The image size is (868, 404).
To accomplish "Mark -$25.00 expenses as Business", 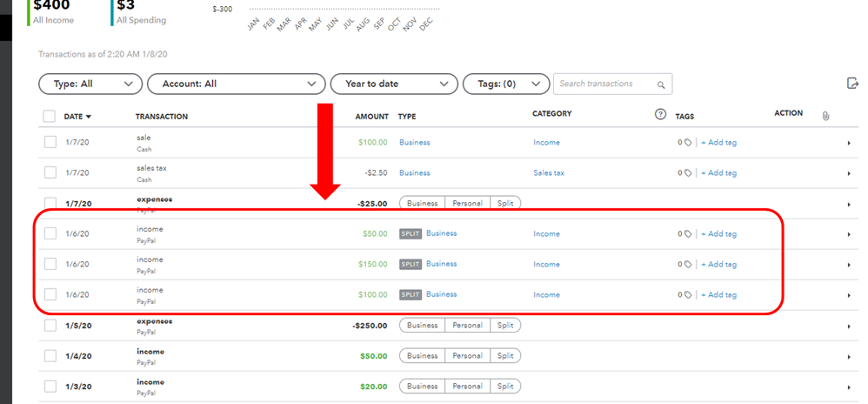I will [423, 204].
